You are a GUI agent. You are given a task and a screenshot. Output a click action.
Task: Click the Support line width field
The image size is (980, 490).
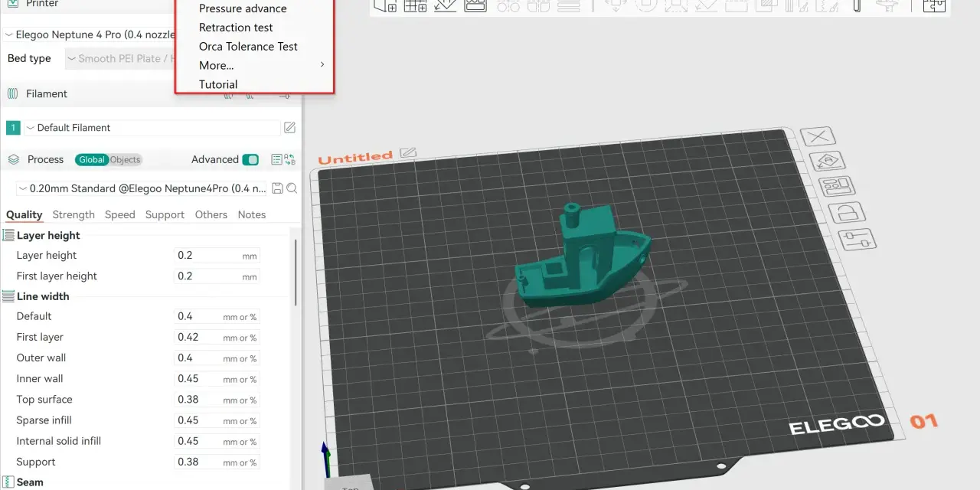click(217, 462)
